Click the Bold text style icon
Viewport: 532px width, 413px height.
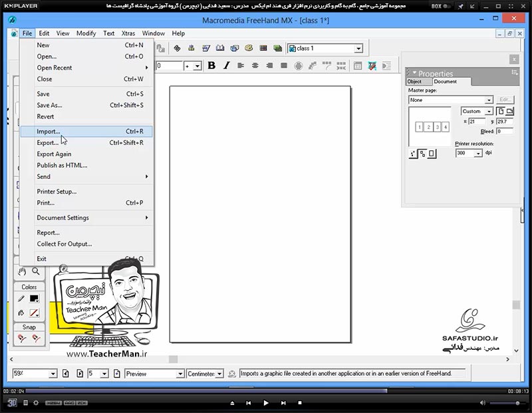pyautogui.click(x=211, y=65)
